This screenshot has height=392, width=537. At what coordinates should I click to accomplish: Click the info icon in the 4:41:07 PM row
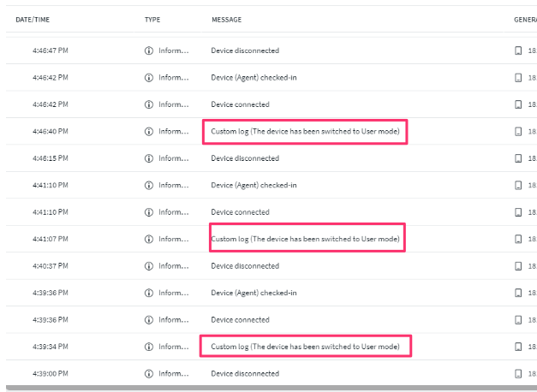click(149, 239)
